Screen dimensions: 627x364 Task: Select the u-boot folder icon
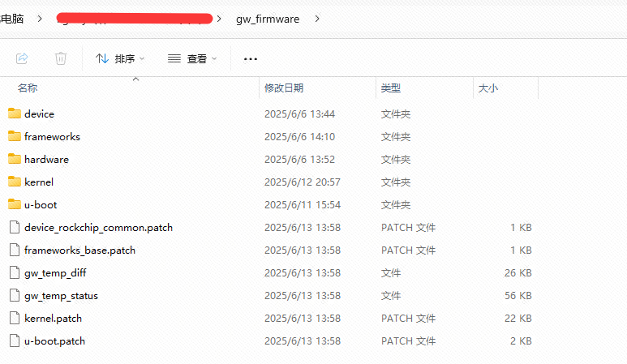[x=15, y=204]
